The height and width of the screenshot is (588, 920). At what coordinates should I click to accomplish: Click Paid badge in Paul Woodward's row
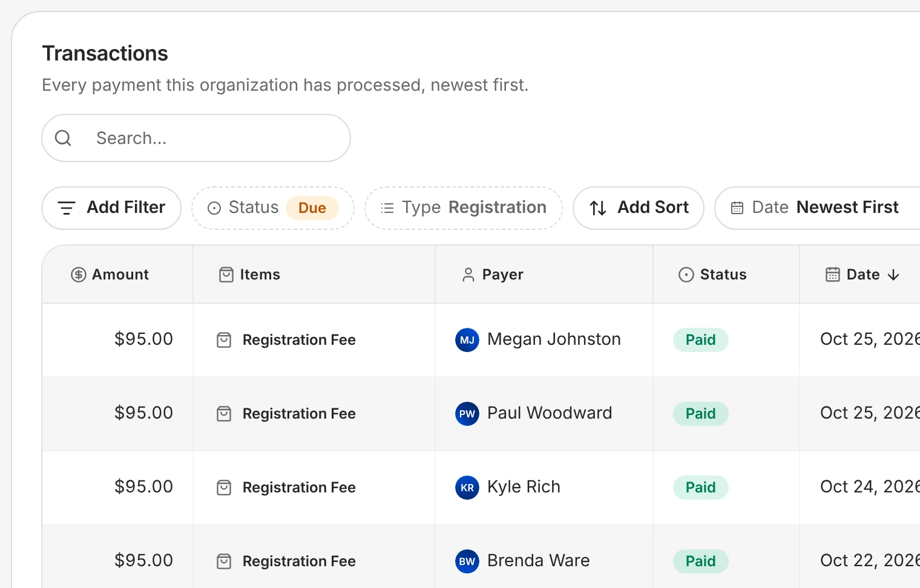[x=701, y=414]
